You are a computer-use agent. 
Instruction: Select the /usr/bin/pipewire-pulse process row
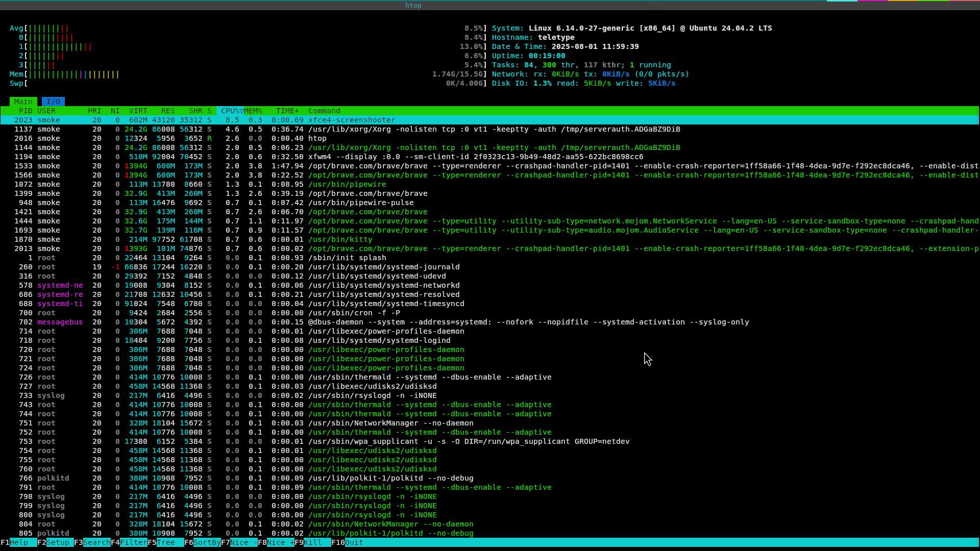pos(490,203)
